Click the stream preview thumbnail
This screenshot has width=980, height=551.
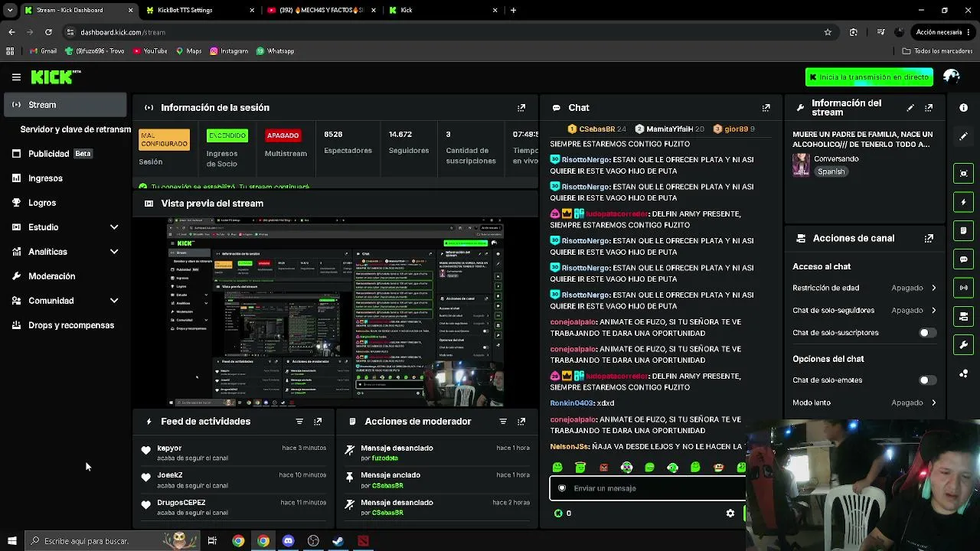(x=335, y=312)
